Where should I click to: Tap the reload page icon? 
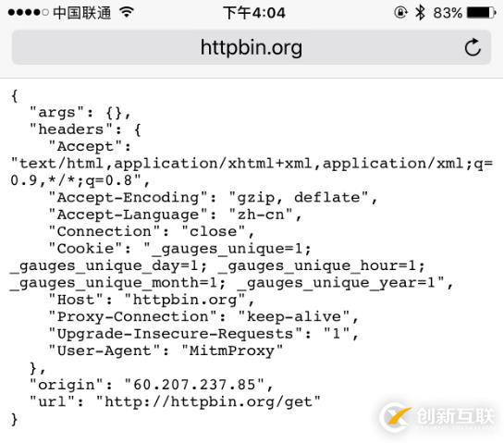[473, 47]
